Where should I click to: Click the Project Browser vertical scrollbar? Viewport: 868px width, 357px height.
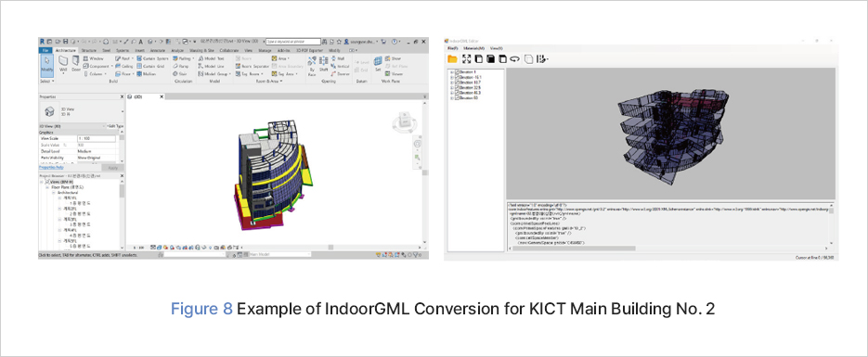(x=122, y=215)
